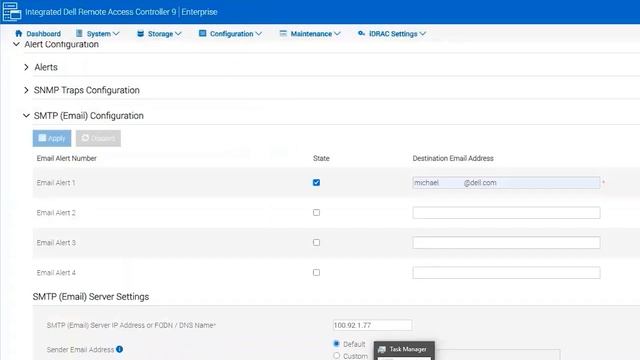Open the System dropdown arrow
This screenshot has height=360, width=640.
coord(116,33)
